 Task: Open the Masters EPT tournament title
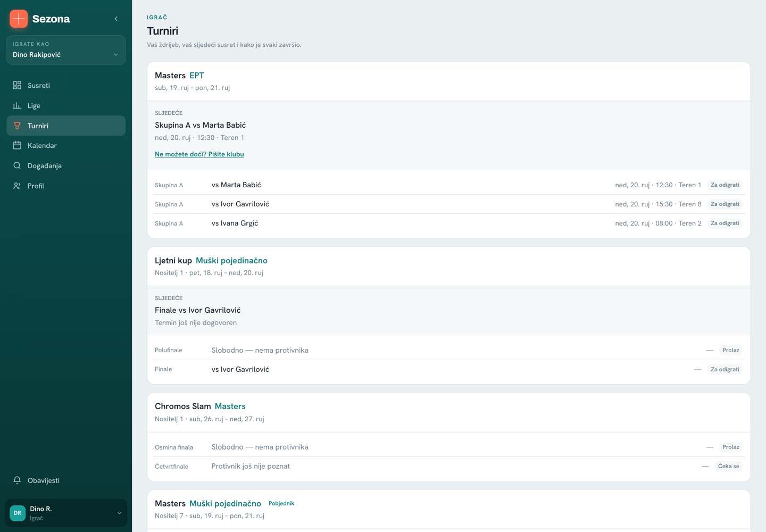click(179, 76)
